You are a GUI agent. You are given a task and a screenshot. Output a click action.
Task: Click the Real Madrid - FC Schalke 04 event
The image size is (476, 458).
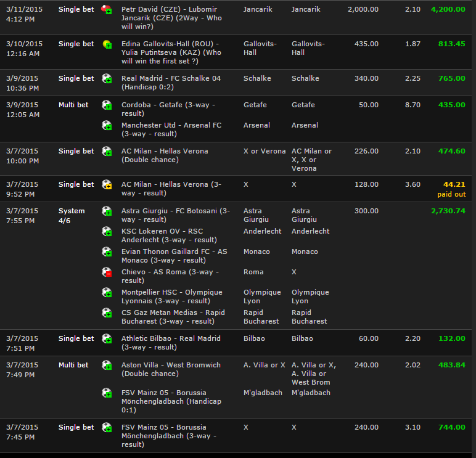[x=171, y=83]
